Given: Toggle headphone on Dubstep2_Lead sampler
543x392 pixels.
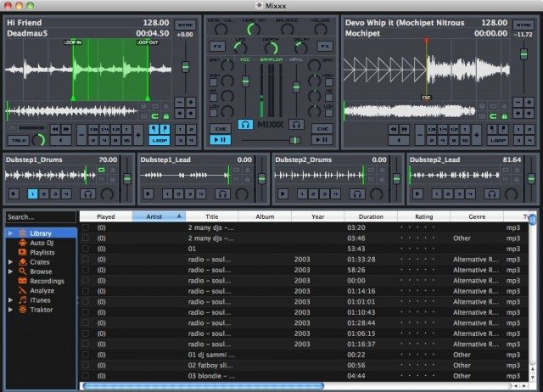Looking at the screenshot, I should point(492,194).
